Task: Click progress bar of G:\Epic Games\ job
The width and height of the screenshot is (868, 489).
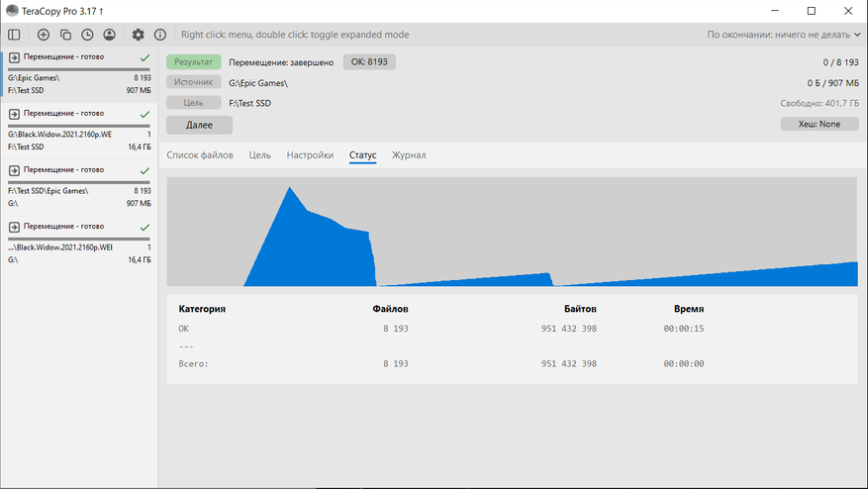Action: pos(79,69)
